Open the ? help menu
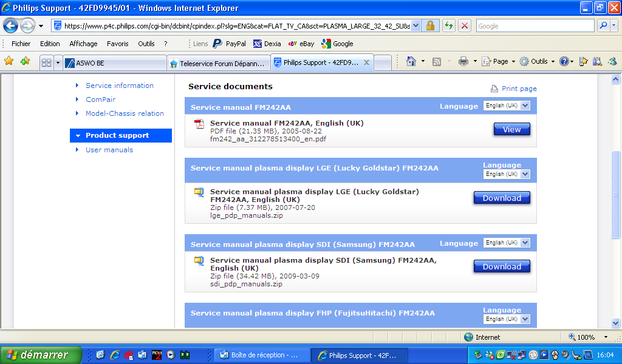The height and width of the screenshot is (364, 622). (166, 44)
